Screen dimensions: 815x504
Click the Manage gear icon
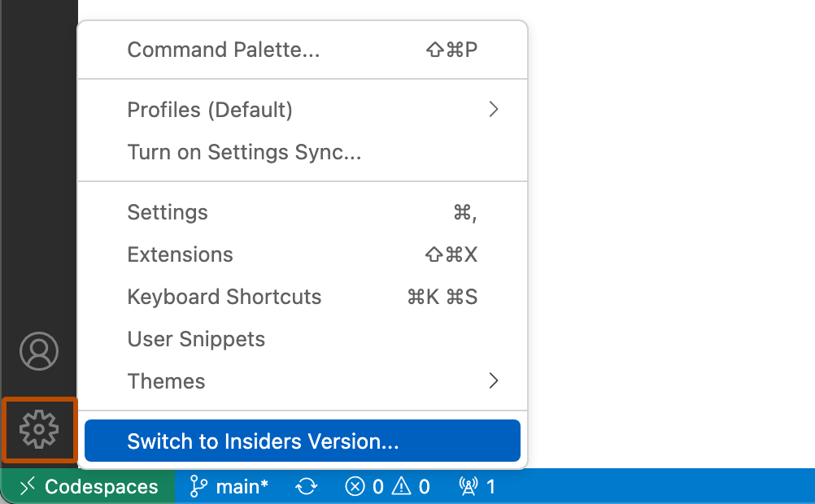39,430
